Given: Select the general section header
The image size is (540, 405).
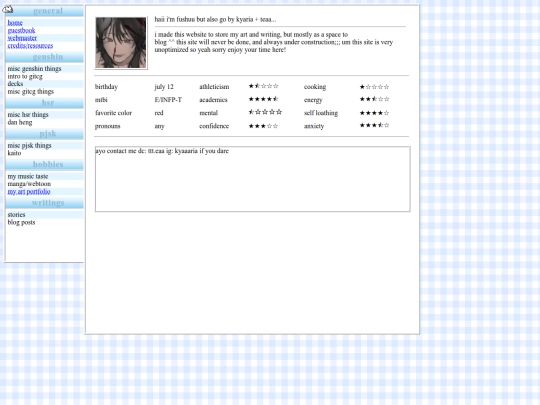Looking at the screenshot, I should [45, 11].
